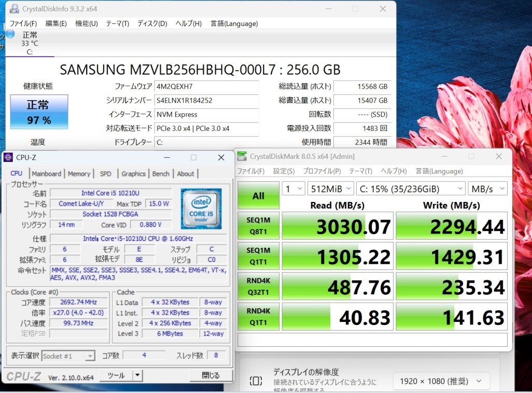Viewport: 532px width, 393px height.
Task: Click the total host writes value 15407 GB
Action: click(361, 100)
